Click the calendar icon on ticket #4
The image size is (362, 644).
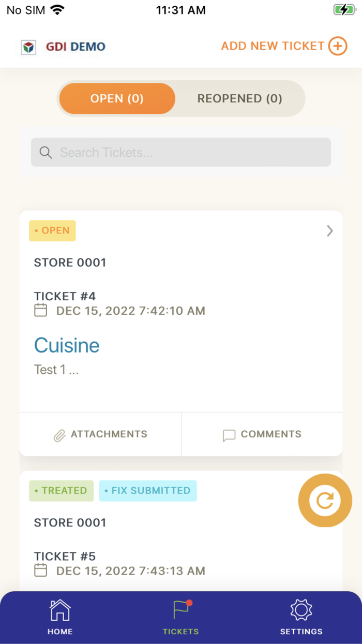[40, 311]
